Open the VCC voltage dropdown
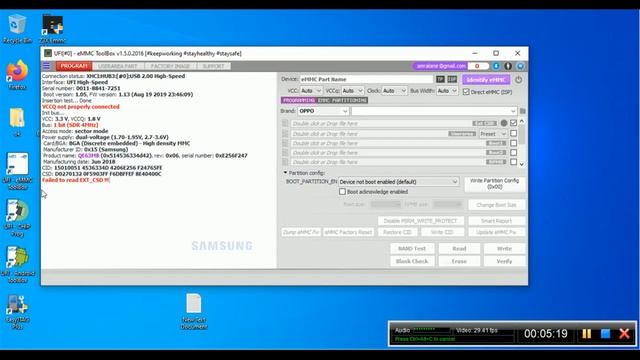 pos(311,91)
